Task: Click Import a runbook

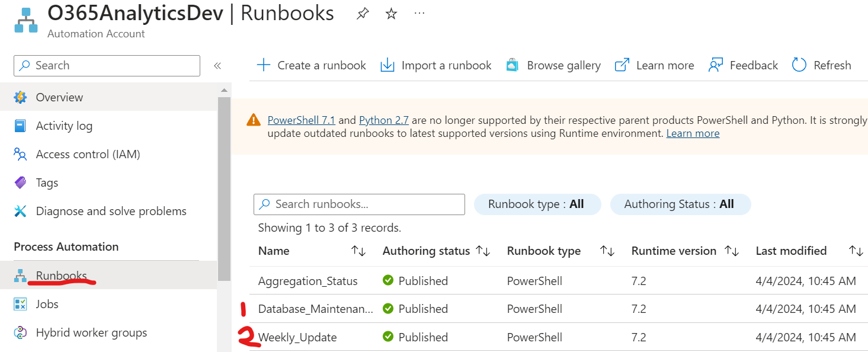Action: coord(436,65)
